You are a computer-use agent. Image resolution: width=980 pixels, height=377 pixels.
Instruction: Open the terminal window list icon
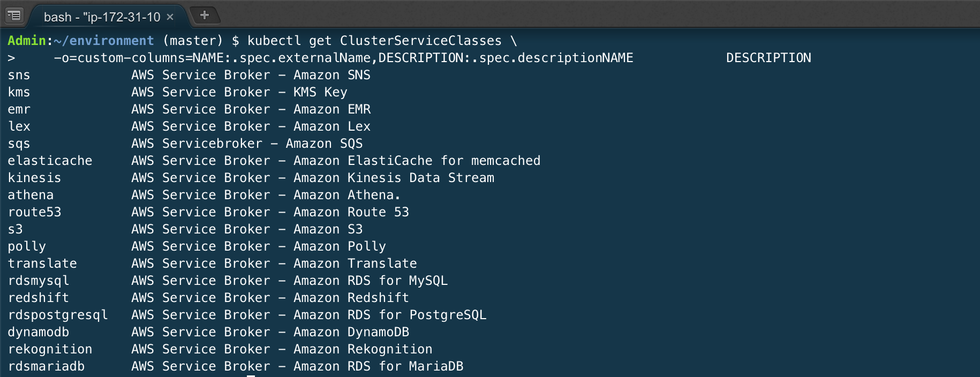pyautogui.click(x=14, y=14)
